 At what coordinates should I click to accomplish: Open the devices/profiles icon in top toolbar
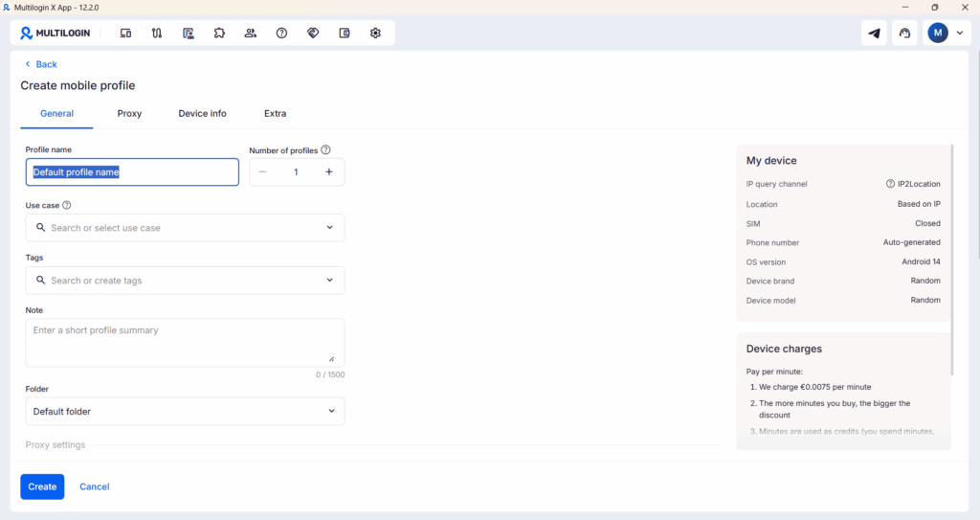pos(125,33)
